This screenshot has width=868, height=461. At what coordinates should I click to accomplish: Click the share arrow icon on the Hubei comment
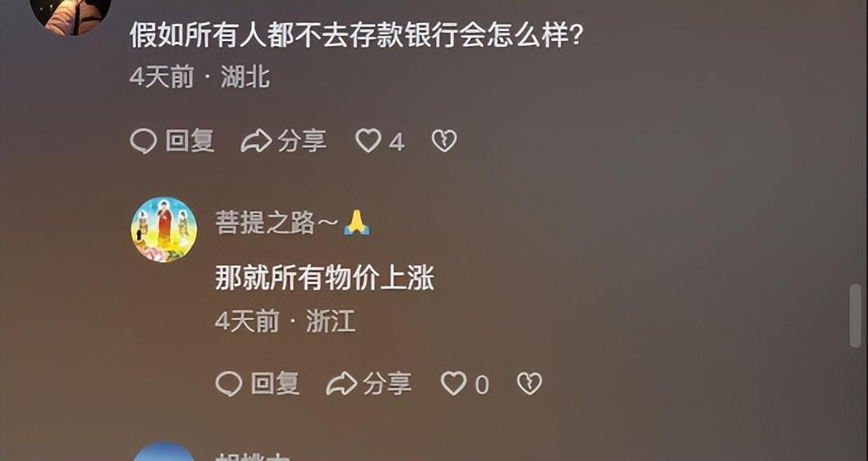pos(256,141)
